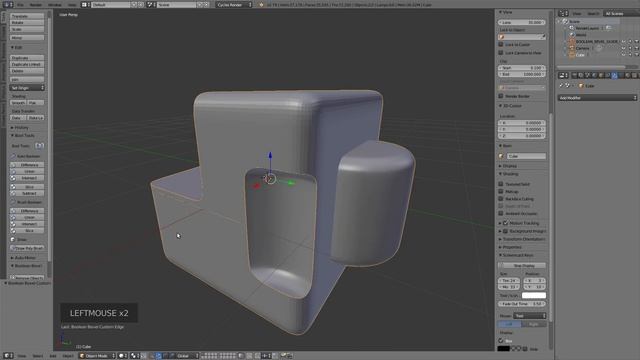The height and width of the screenshot is (360, 640).
Task: Click the Blender info editor icon
Action: tap(7, 5)
